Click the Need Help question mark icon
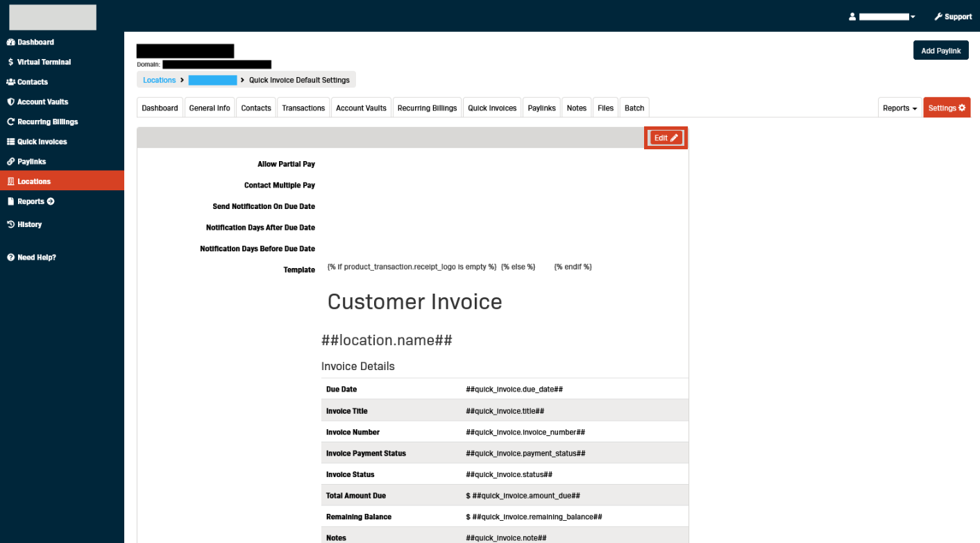 coord(10,258)
